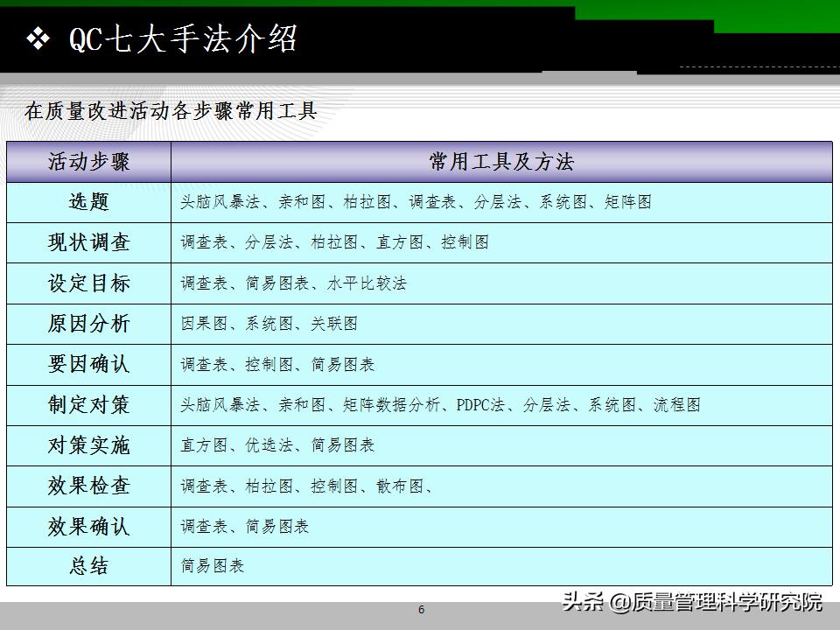The image size is (840, 630).
Task: Click the subtitle '在质量改进活动各步骤常用工具'
Action: click(171, 111)
